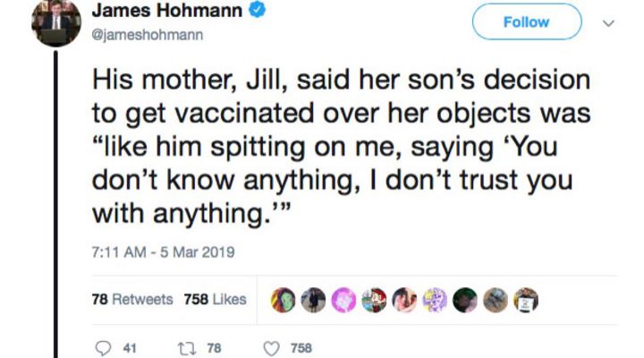Open the dark green liker avatar
This screenshot has height=358, width=644.
point(465,301)
